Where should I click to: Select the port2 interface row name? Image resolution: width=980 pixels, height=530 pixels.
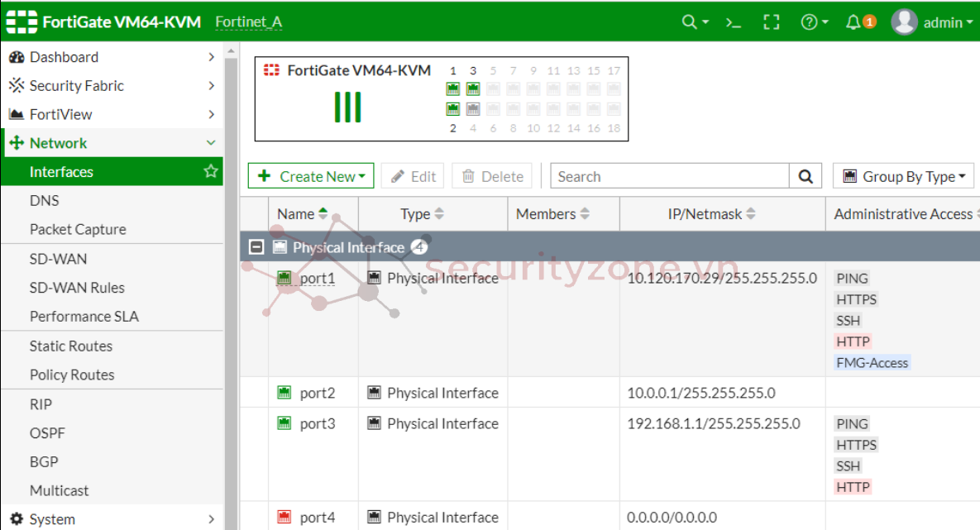tap(318, 393)
